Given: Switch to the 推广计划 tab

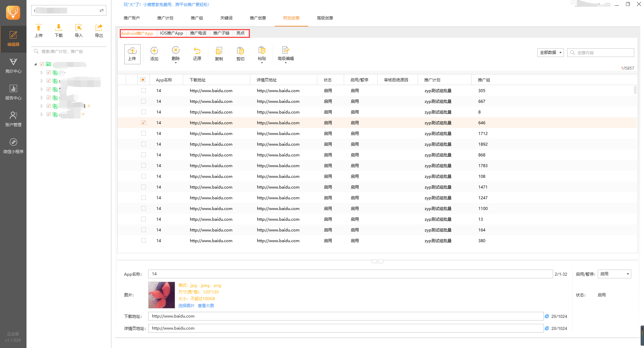Looking at the screenshot, I should 165,18.
